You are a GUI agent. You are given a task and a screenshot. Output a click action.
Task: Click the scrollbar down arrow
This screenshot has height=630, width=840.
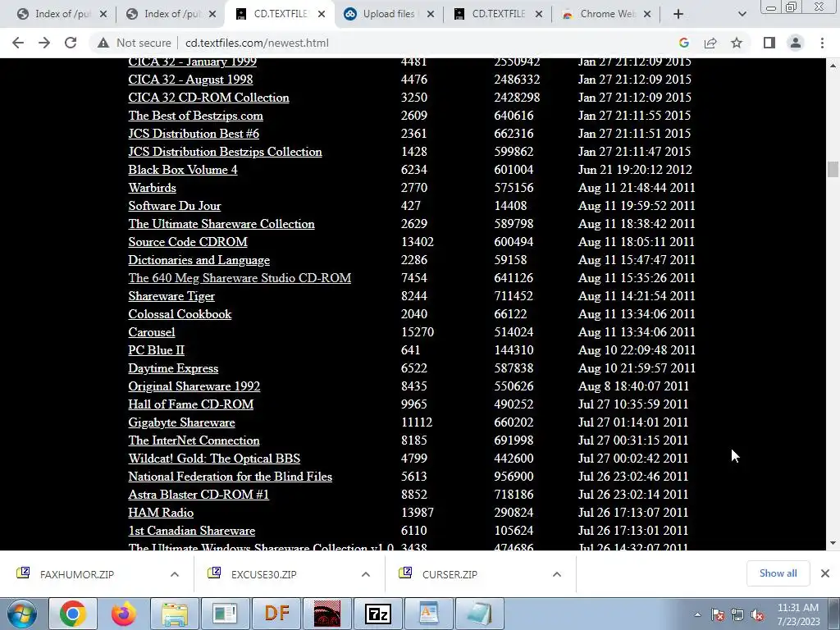coord(833,543)
